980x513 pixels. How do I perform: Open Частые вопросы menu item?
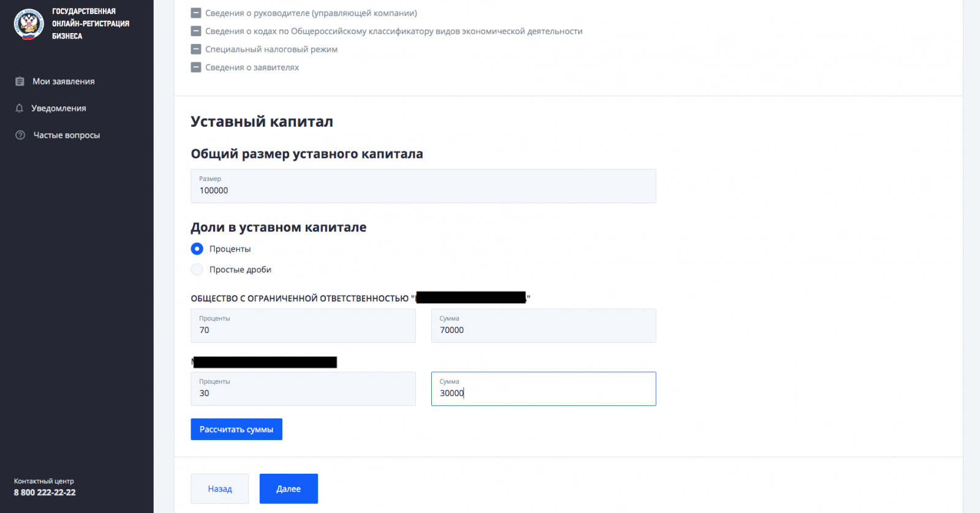tap(67, 135)
